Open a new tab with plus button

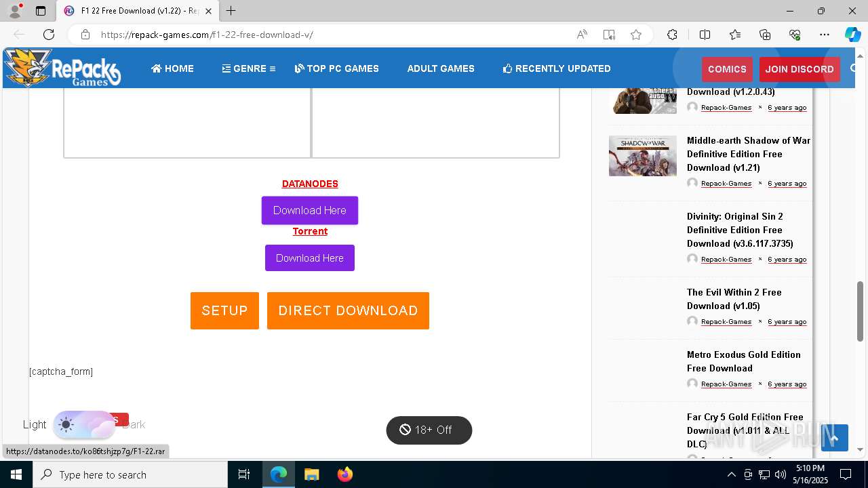pyautogui.click(x=231, y=11)
